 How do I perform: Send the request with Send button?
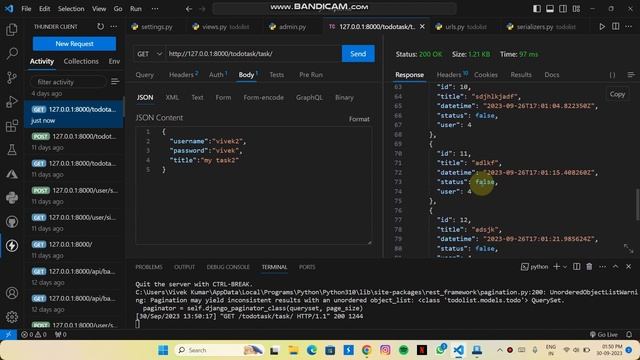point(358,54)
